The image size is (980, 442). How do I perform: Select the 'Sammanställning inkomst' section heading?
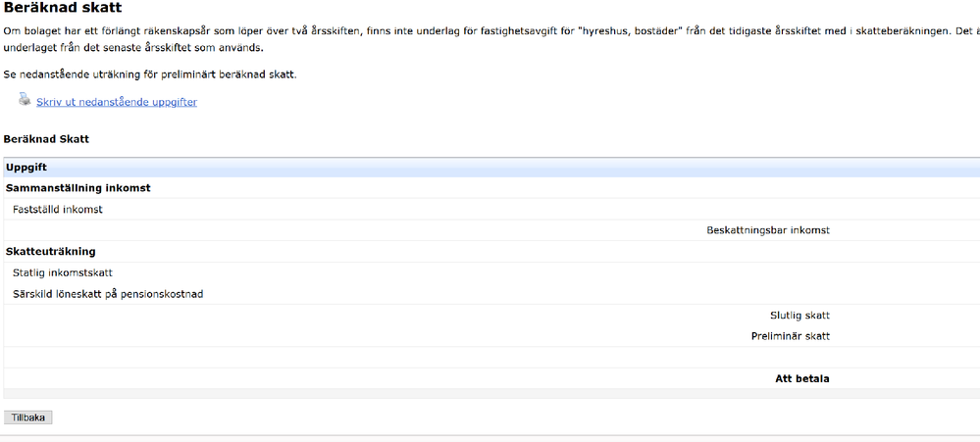[77, 187]
